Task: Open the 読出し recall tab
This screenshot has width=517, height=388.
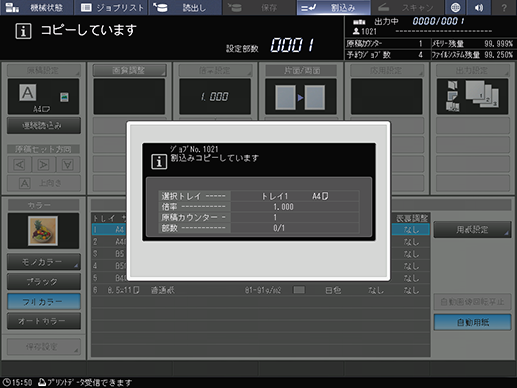Action: pyautogui.click(x=185, y=7)
